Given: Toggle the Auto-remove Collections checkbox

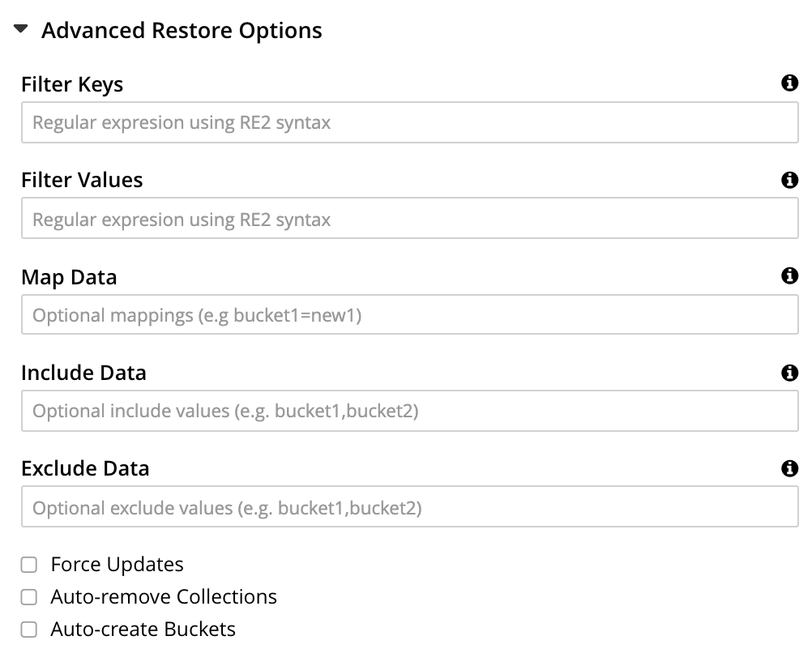Looking at the screenshot, I should (x=29, y=597).
